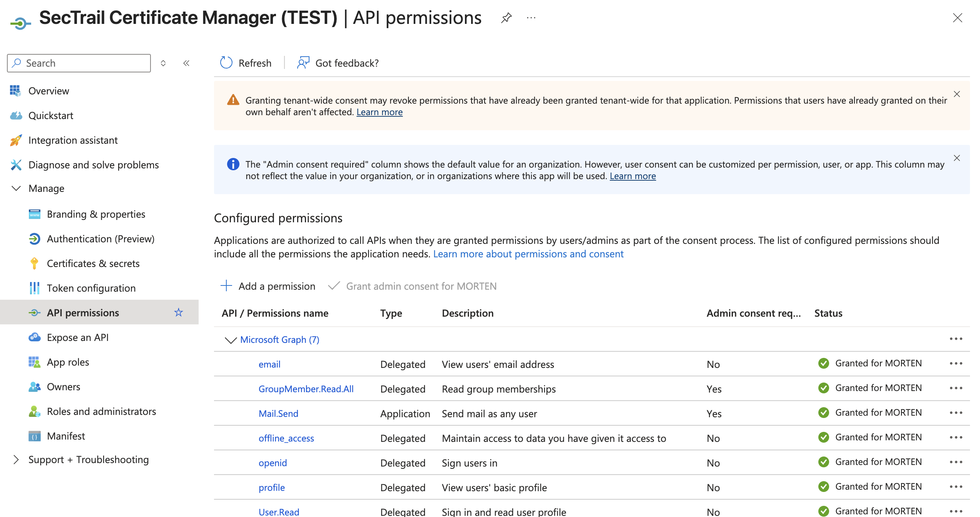Screen dimensions: 980x517
Task: Collapse the Manage section
Action: pyautogui.click(x=16, y=188)
